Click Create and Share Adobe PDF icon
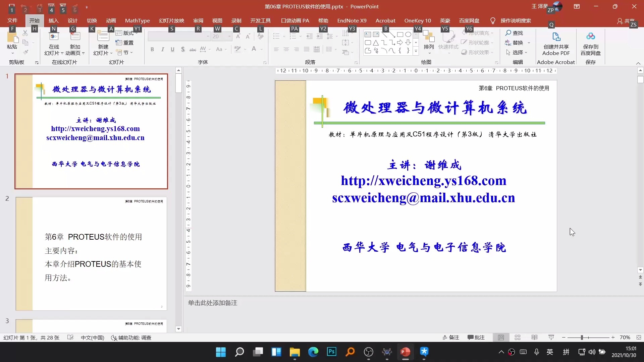 pyautogui.click(x=556, y=37)
